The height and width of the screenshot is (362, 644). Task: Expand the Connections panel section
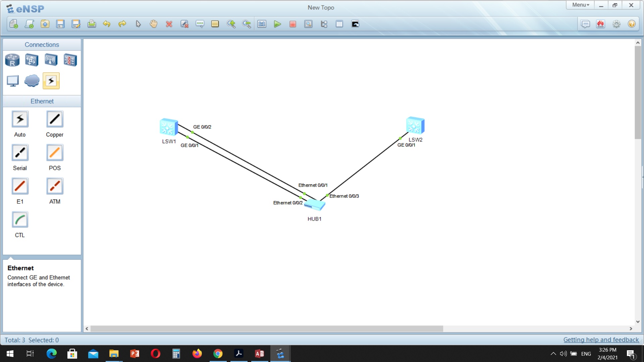click(42, 44)
